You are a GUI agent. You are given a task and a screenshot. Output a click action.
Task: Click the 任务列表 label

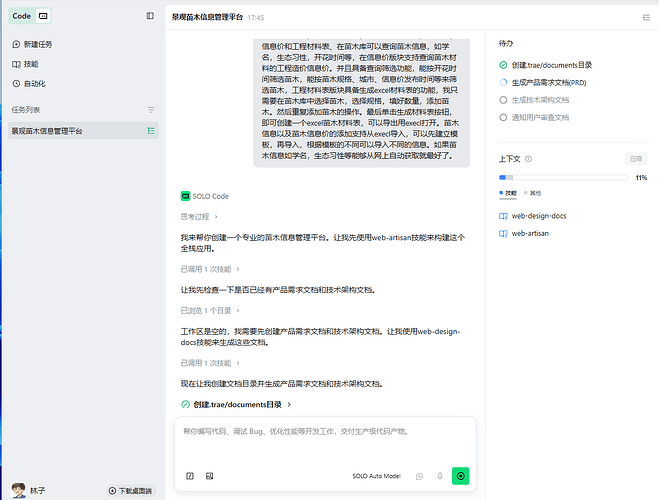click(26, 110)
